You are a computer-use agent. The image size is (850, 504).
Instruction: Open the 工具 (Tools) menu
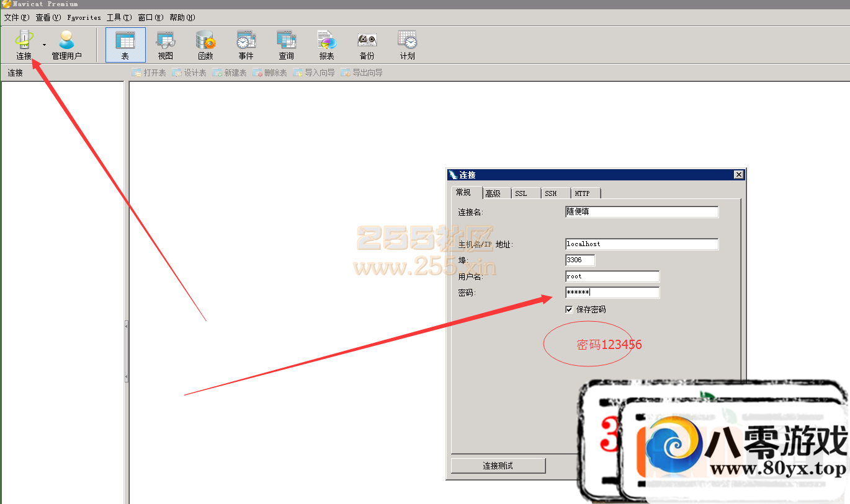click(x=119, y=17)
